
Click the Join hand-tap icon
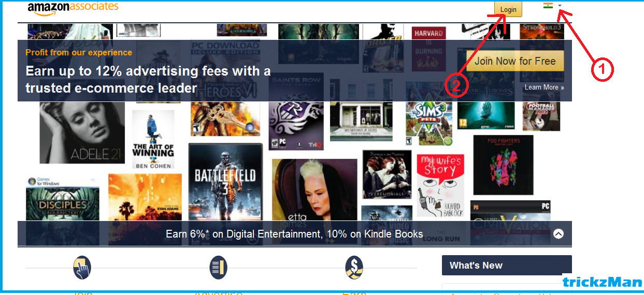(x=82, y=268)
